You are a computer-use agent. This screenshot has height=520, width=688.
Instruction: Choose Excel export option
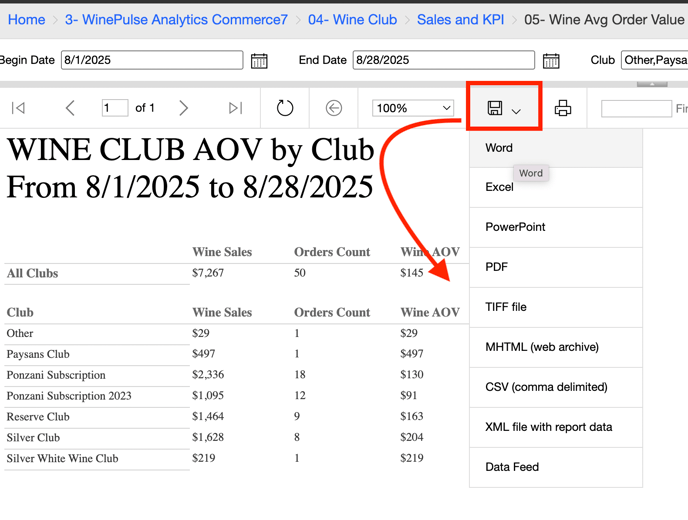click(499, 187)
